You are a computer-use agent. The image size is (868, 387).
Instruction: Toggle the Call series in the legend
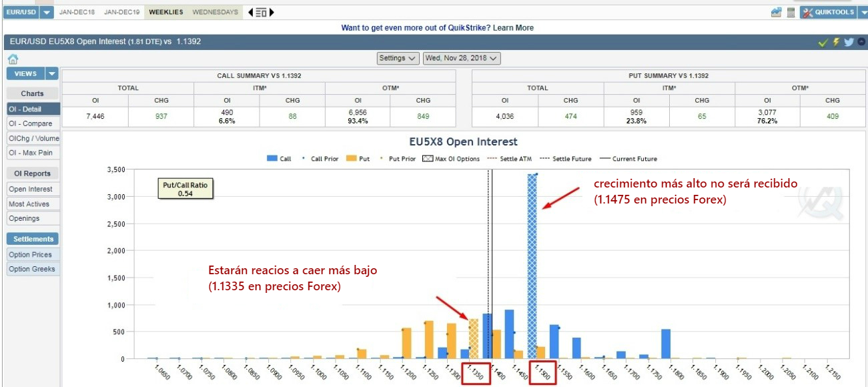pos(280,159)
